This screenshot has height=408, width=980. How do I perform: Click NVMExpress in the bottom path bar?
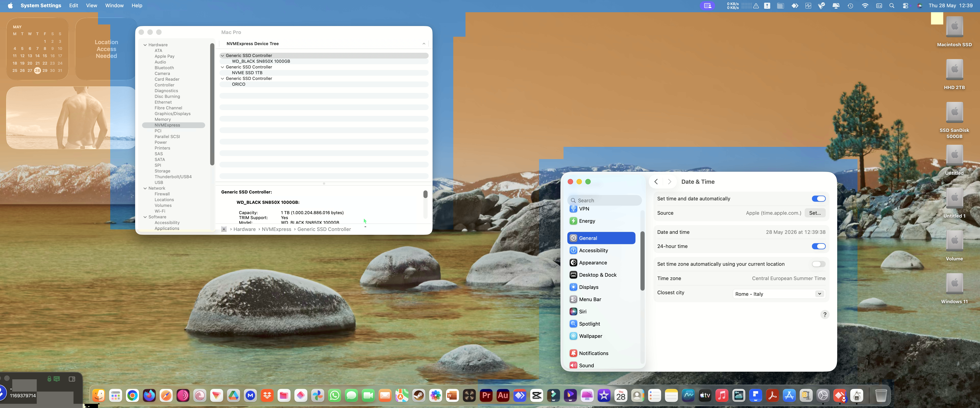(x=276, y=229)
